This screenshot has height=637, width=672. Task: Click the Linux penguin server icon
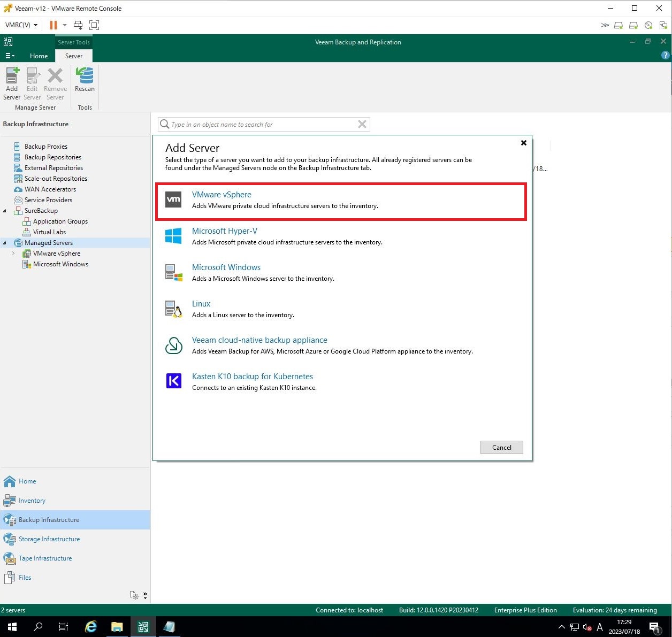click(173, 309)
